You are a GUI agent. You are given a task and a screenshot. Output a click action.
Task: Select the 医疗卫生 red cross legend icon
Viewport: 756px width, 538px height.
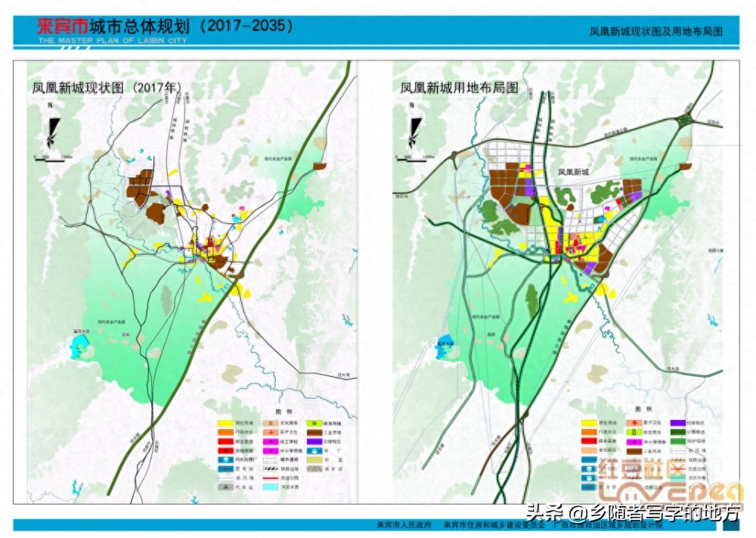[x=271, y=432]
